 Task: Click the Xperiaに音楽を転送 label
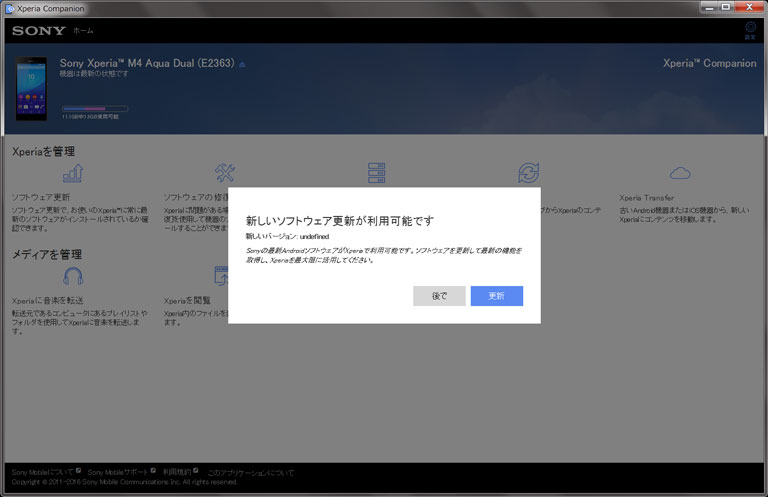(48, 300)
